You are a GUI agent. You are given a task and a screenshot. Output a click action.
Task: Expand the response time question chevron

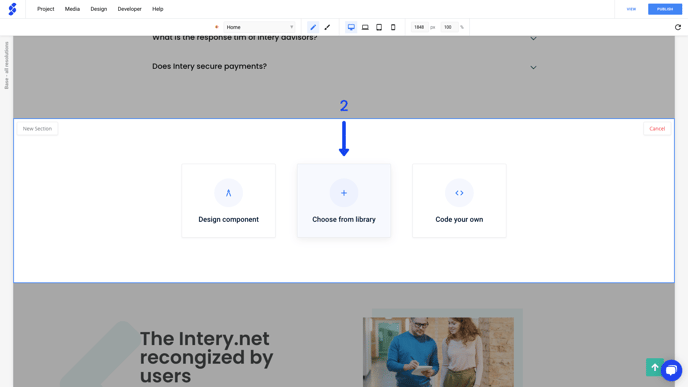click(533, 39)
